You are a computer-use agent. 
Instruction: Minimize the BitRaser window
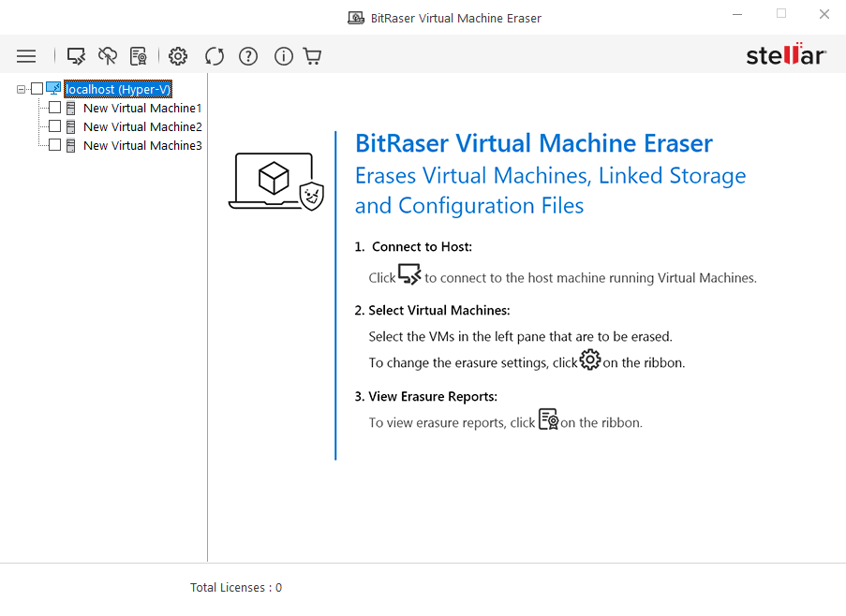click(x=737, y=15)
